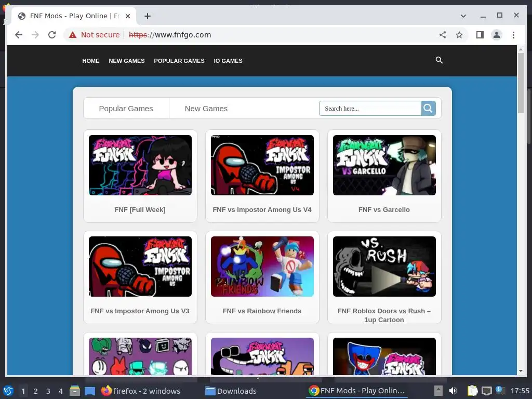Open the Chrome three-dot menu
This screenshot has width=532, height=399.
[x=513, y=35]
